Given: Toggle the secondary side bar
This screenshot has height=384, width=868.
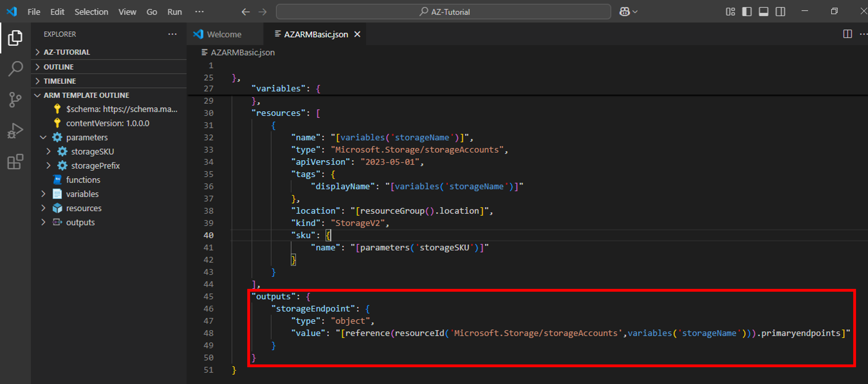Looking at the screenshot, I should [x=780, y=12].
